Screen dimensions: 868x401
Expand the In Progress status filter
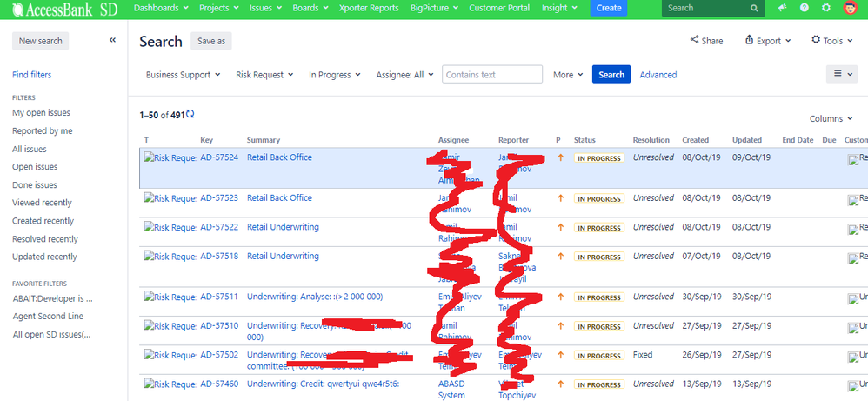(335, 75)
